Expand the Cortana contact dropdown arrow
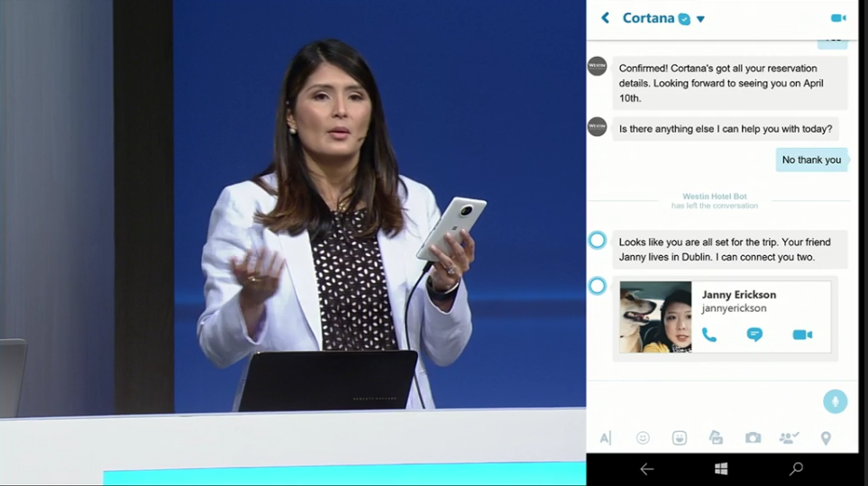Viewport: 868px width, 486px height. pos(700,19)
